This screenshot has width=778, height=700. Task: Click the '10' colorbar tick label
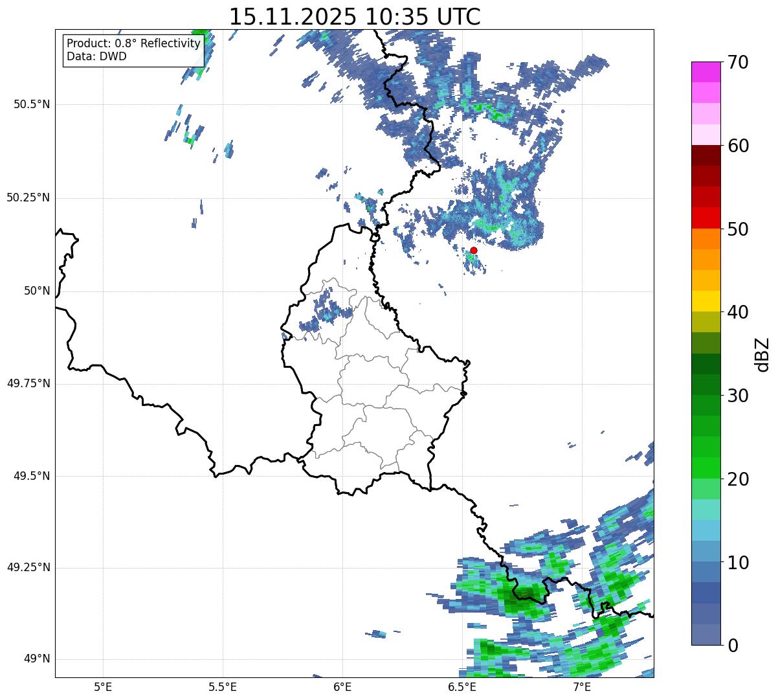click(x=740, y=563)
